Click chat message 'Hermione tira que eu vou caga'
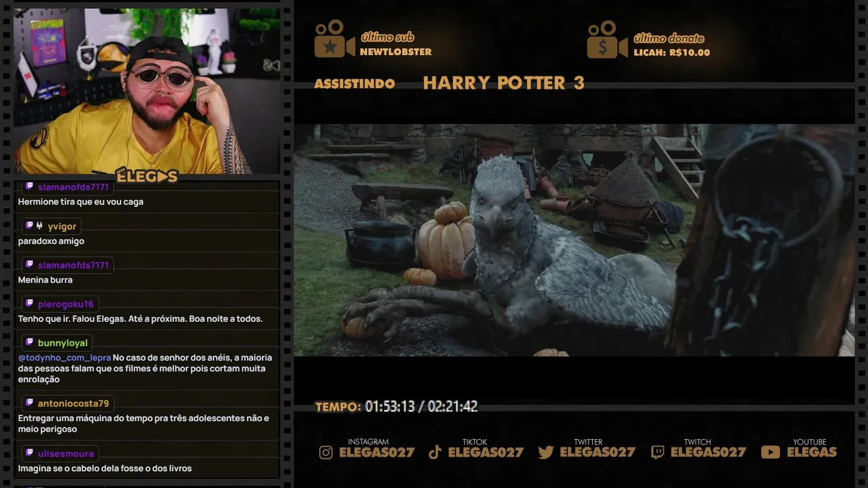The image size is (868, 488). coord(81,202)
